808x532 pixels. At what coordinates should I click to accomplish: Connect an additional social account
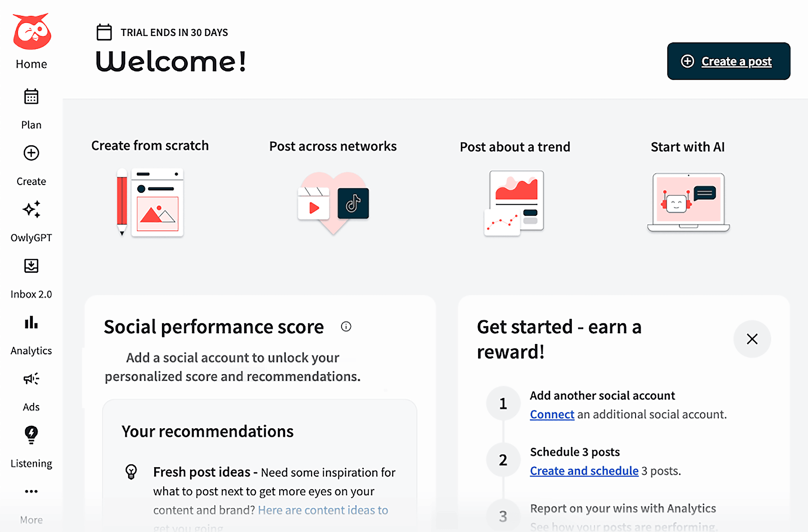pyautogui.click(x=552, y=414)
